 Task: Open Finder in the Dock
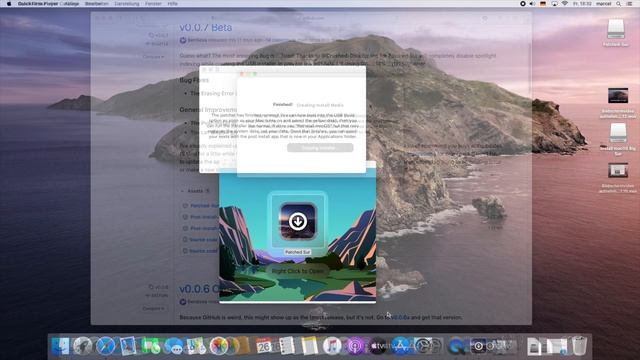60,346
